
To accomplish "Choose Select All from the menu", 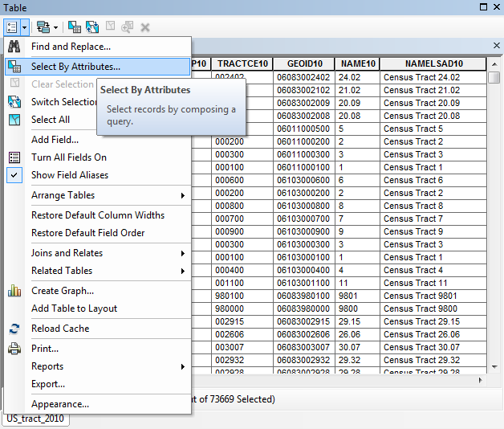I will pos(51,120).
